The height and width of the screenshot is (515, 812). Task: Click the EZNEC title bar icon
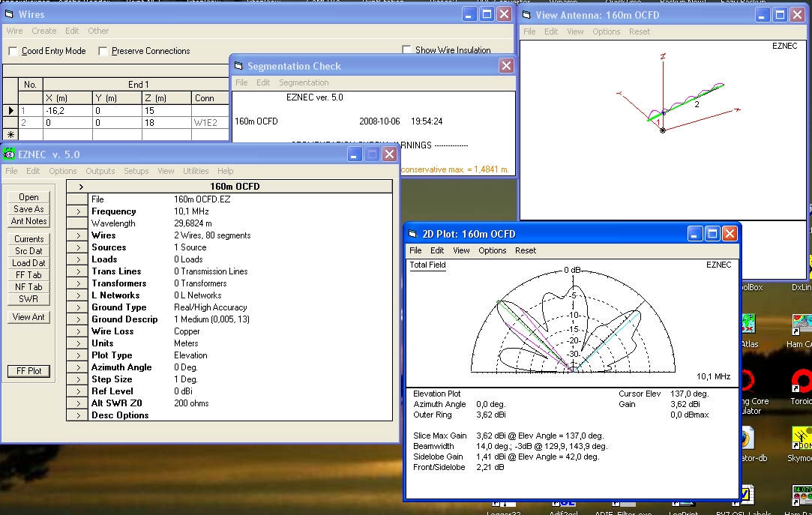(10, 154)
